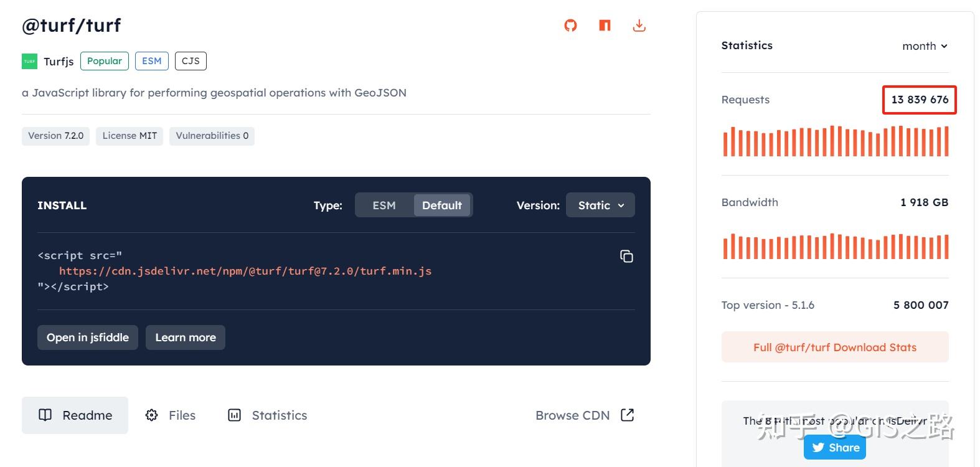Click Open in jsfiddle button

[x=88, y=337]
